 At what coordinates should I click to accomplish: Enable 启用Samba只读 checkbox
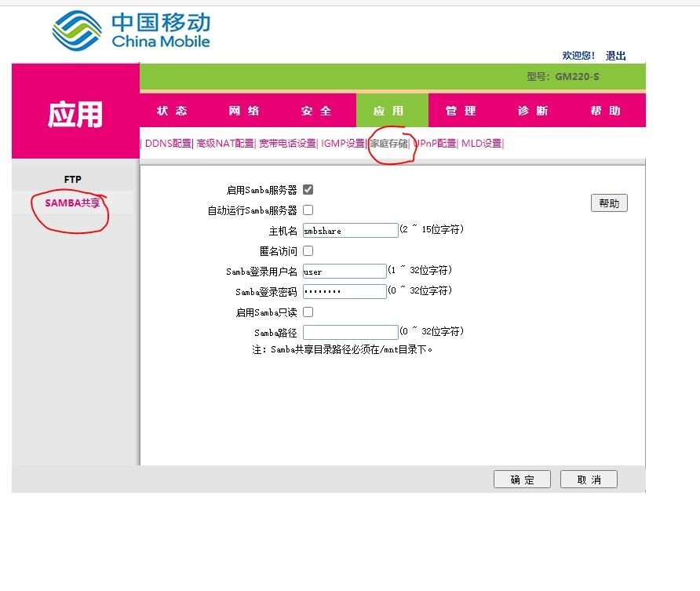[x=308, y=312]
